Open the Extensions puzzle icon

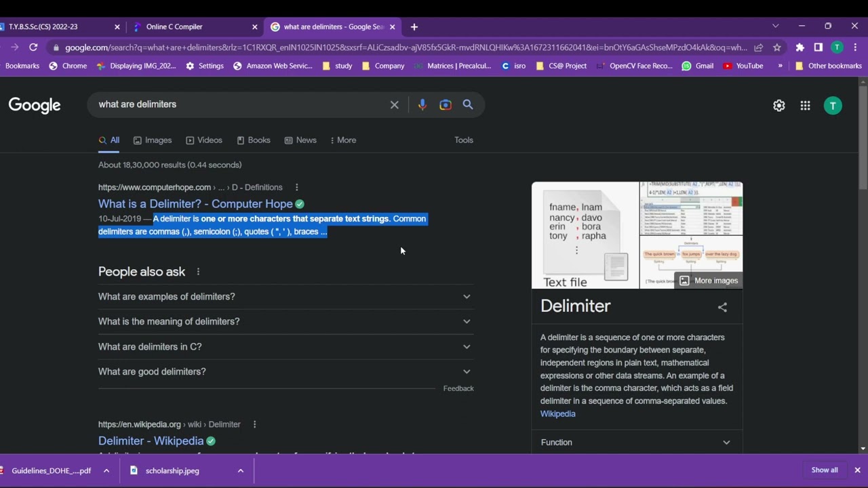(800, 47)
